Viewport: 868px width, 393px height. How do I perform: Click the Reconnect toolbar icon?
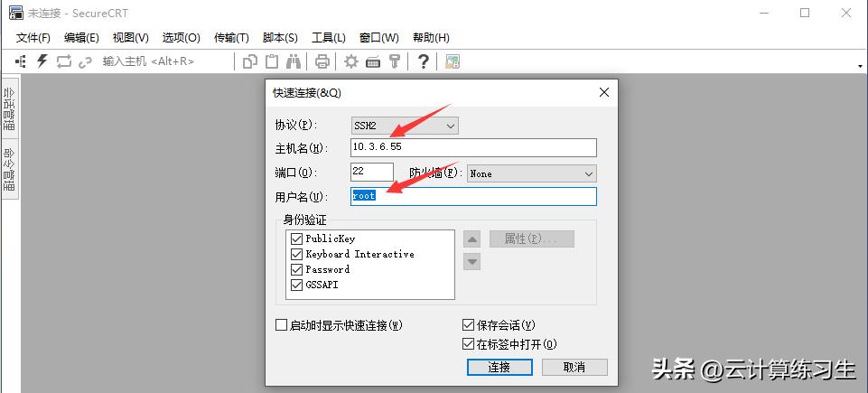[x=63, y=61]
